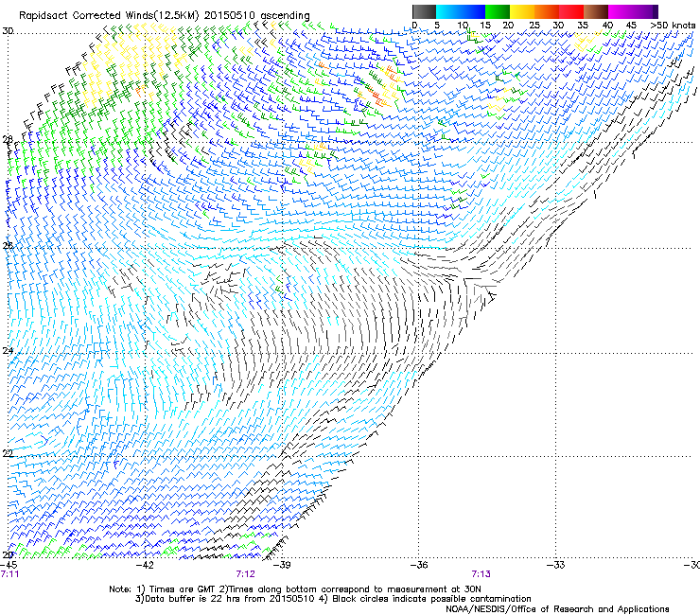The width and height of the screenshot is (700, 615).
Task: Click the latitude label 26
Action: [8, 246]
